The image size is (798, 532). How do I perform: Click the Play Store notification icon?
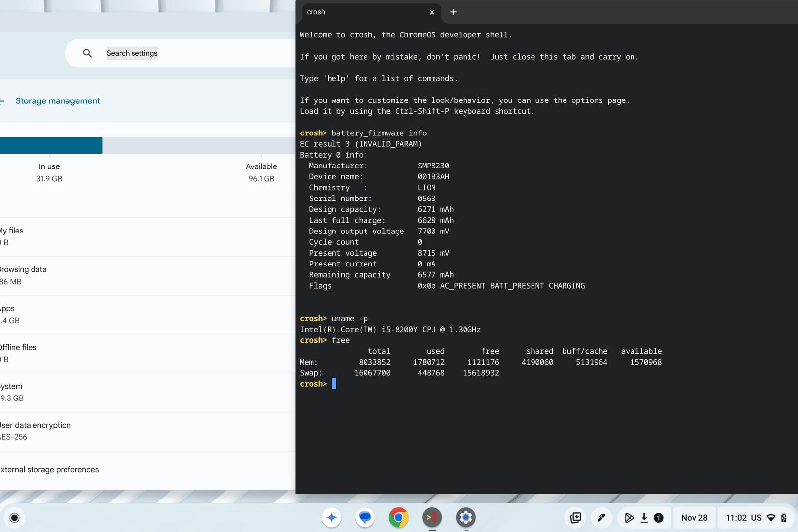tap(629, 518)
